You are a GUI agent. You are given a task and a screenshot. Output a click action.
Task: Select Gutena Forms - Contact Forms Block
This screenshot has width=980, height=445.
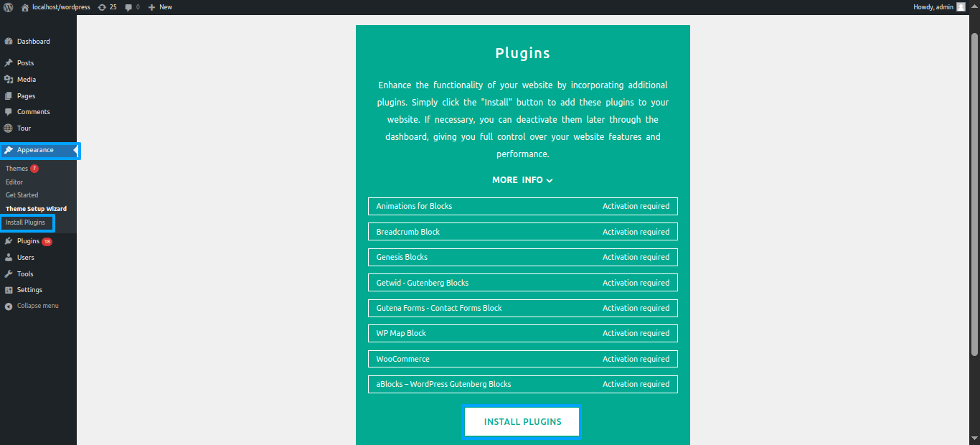pyautogui.click(x=523, y=308)
